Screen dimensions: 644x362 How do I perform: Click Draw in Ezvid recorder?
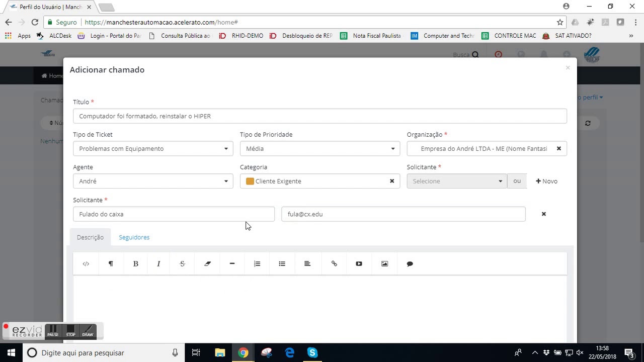[x=88, y=331]
